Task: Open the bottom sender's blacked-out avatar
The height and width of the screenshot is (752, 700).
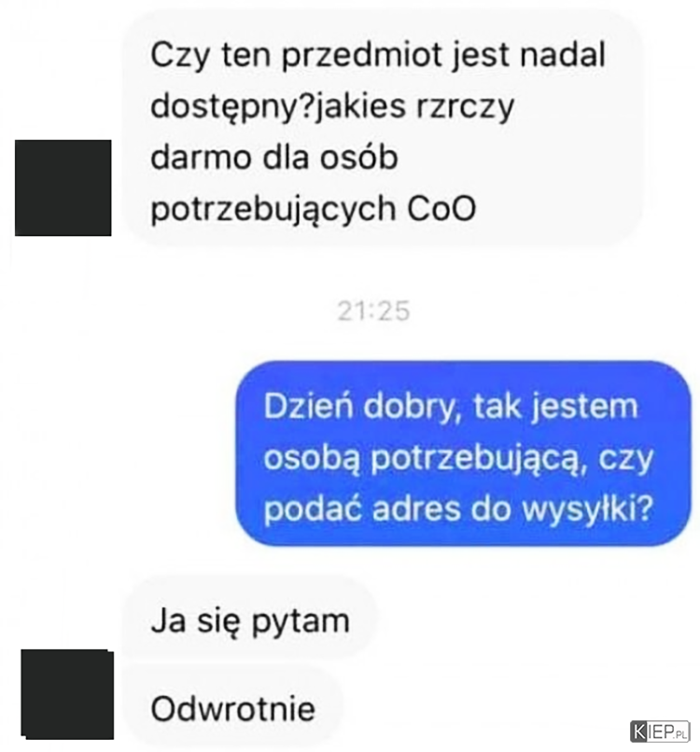Action: pos(67,694)
